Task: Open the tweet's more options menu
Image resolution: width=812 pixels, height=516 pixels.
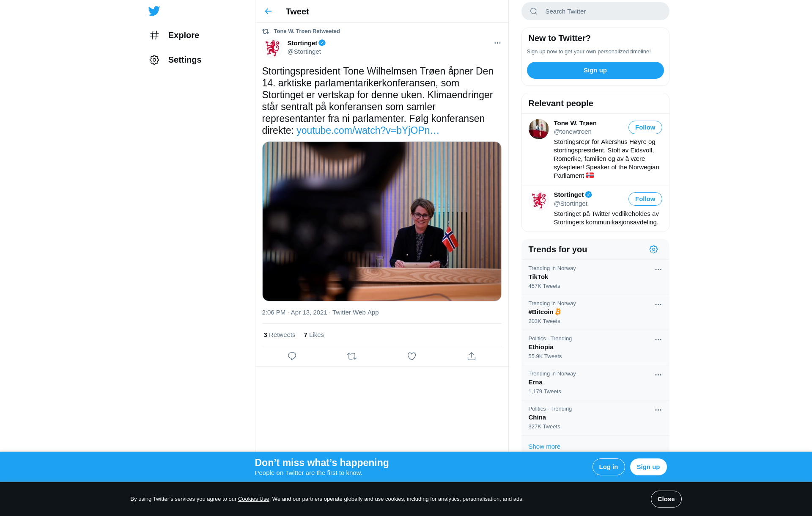Action: pos(497,43)
